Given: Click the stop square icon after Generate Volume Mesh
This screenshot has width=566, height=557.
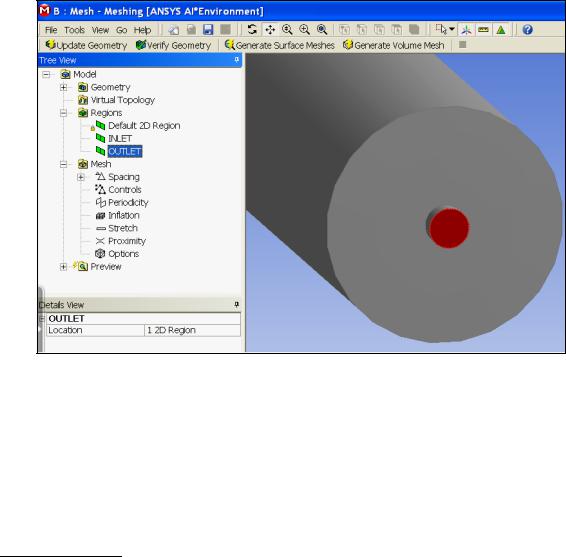Looking at the screenshot, I should click(462, 45).
